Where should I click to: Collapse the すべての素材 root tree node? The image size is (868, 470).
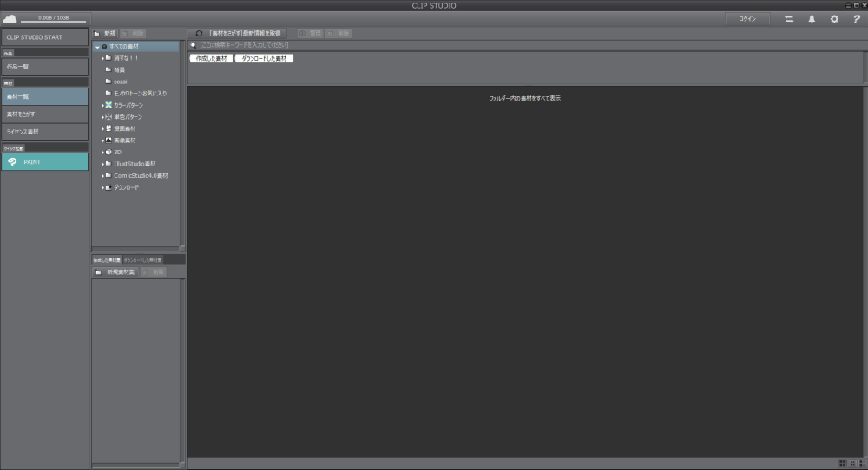[97, 47]
